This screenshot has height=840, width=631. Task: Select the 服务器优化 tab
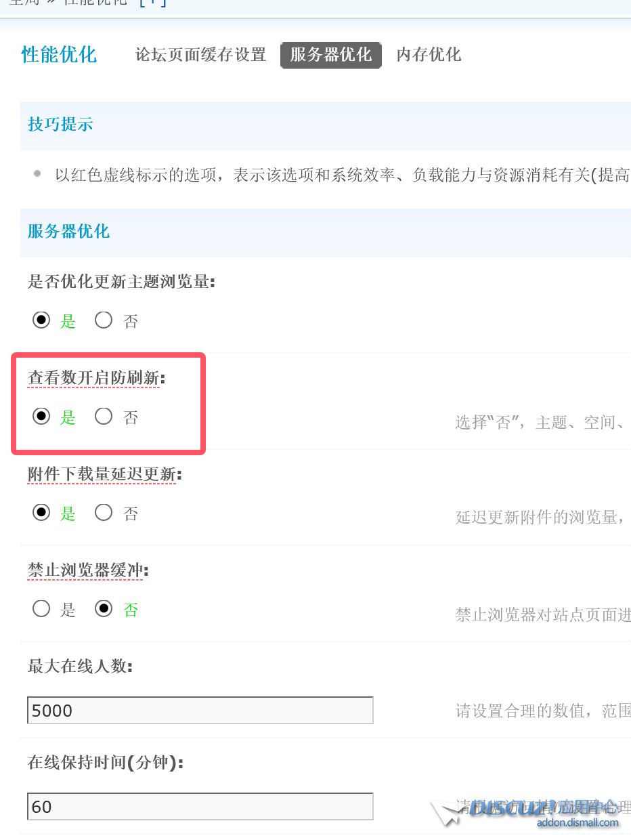click(x=331, y=55)
